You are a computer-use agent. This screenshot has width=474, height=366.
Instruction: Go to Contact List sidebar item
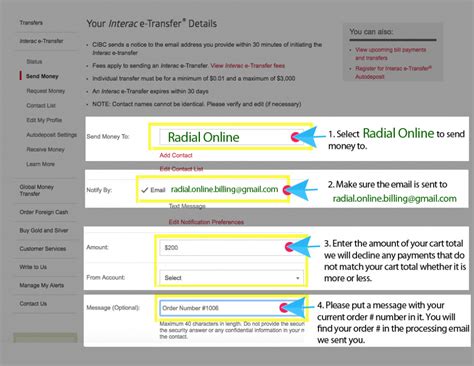click(x=41, y=106)
